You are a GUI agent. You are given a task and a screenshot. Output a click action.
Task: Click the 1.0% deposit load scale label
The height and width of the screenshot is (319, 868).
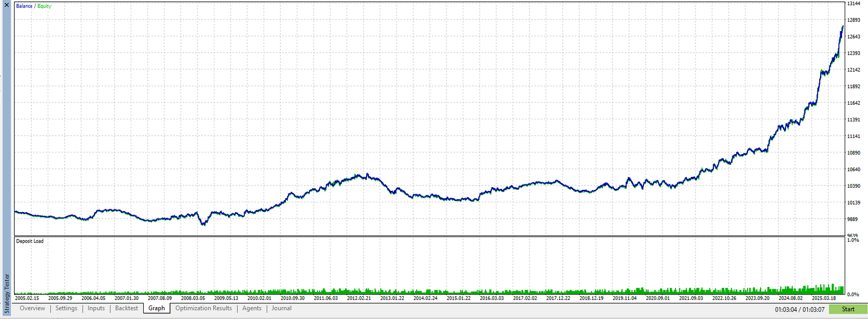[853, 240]
